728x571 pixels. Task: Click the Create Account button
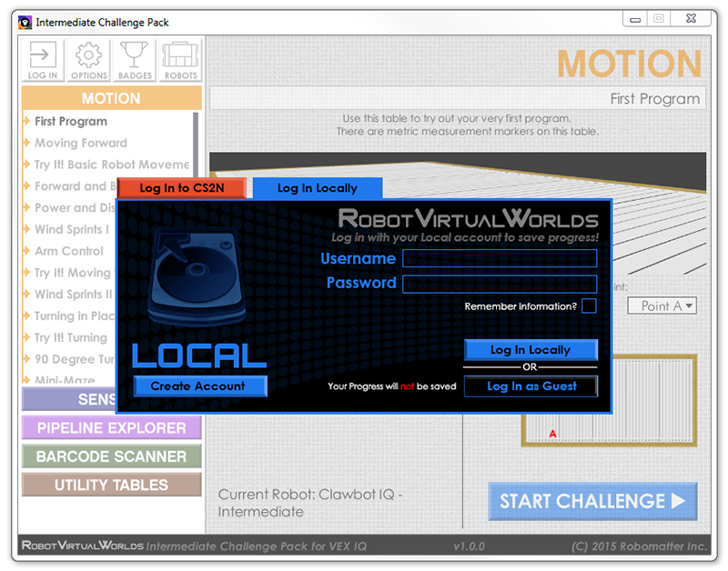(x=200, y=386)
